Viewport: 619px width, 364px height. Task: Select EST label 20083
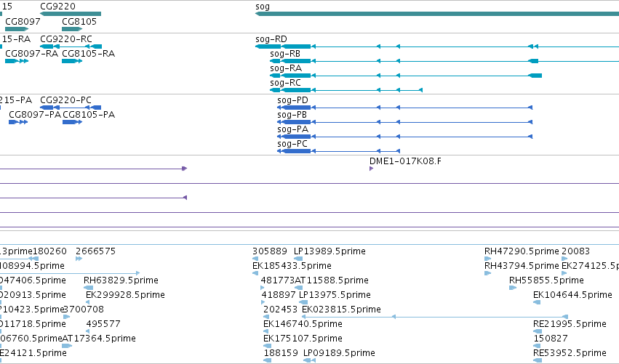coord(575,251)
